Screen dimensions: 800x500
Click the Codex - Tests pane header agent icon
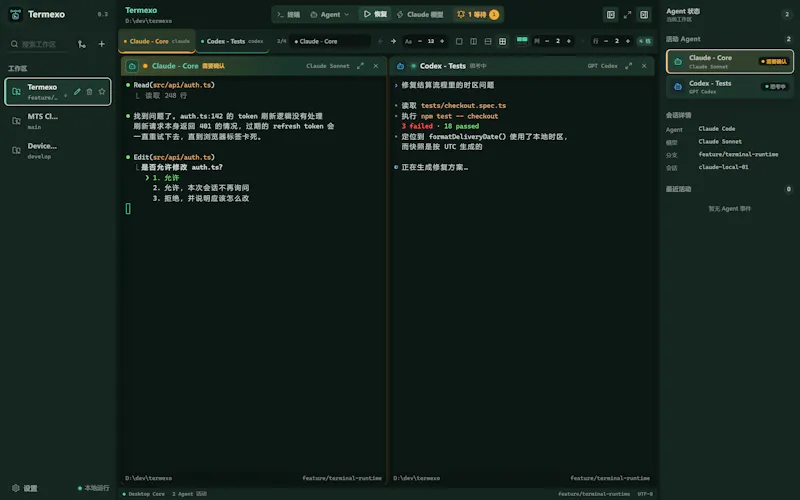point(401,66)
